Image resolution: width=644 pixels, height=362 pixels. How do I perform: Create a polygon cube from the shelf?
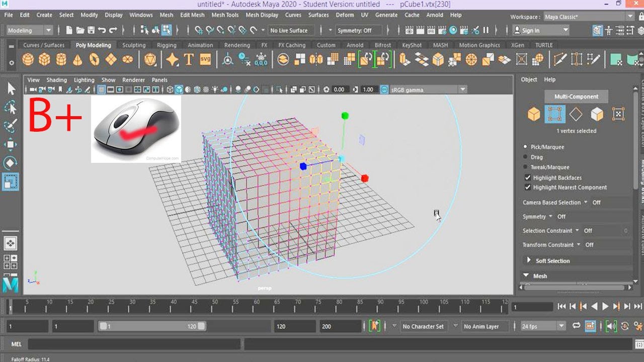click(x=45, y=60)
